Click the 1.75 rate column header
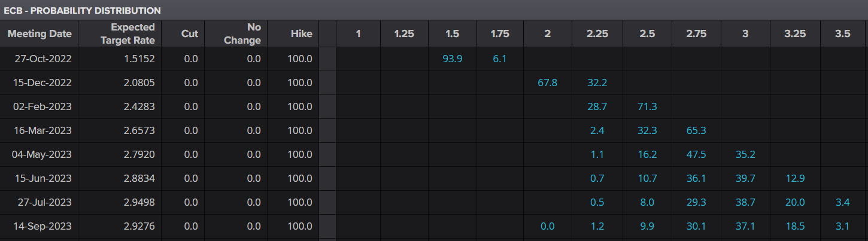This screenshot has height=241, width=868. tap(500, 34)
